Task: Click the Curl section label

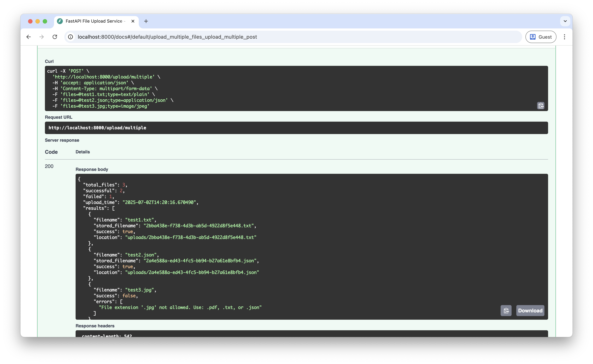Action: coord(49,61)
